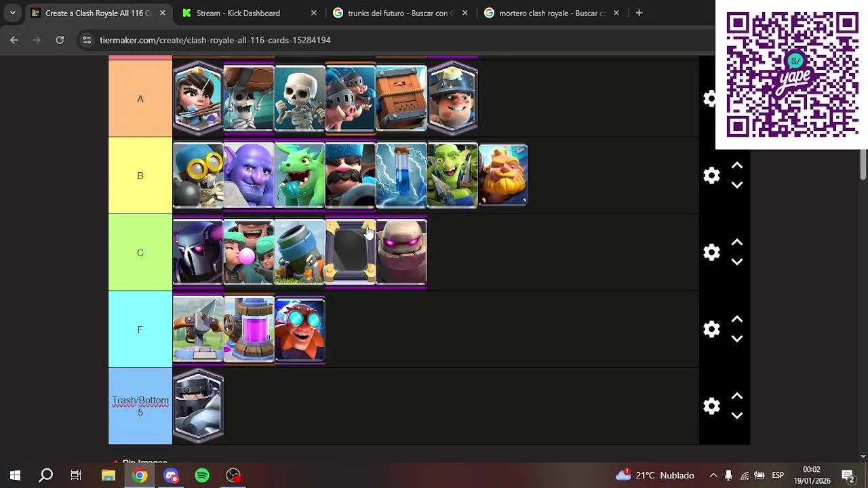Move Trash/Bottom 5 row up
The image size is (868, 488).
[x=737, y=396]
